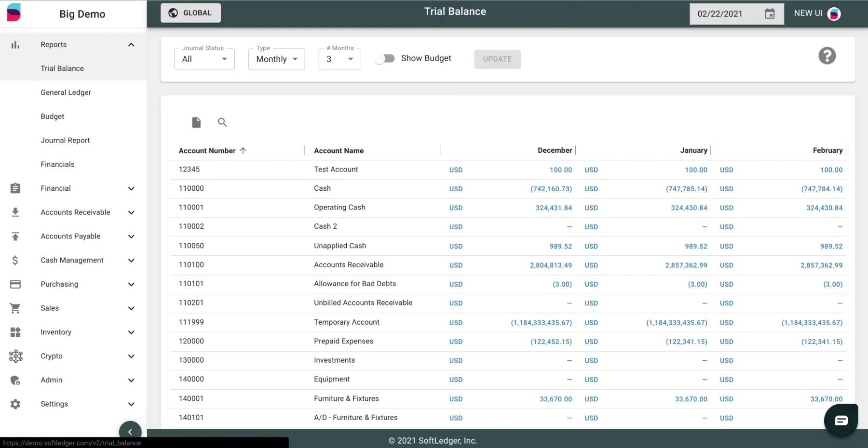Expand the Sales chevron
This screenshot has width=868, height=448.
point(131,308)
